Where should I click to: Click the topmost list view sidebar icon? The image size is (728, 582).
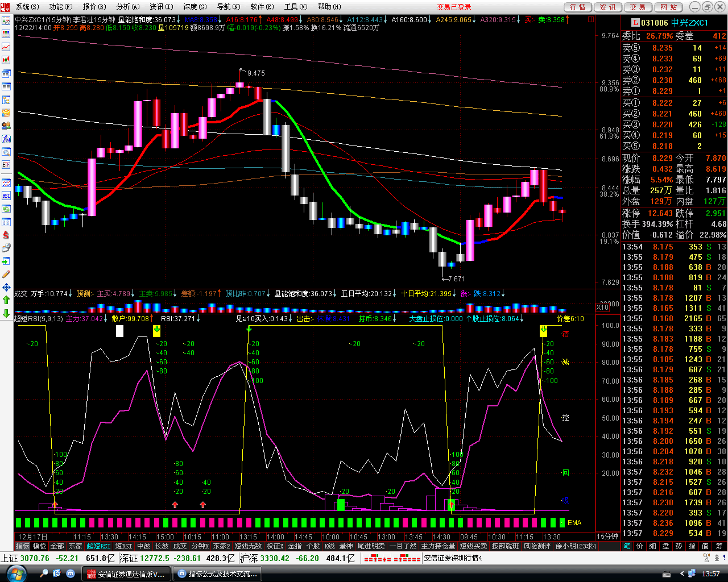coord(6,20)
